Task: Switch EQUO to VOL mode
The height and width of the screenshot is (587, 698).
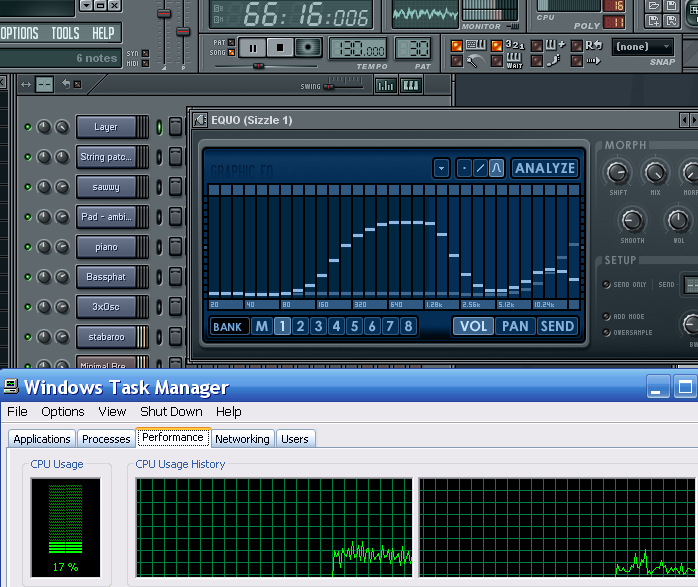Action: click(x=473, y=326)
